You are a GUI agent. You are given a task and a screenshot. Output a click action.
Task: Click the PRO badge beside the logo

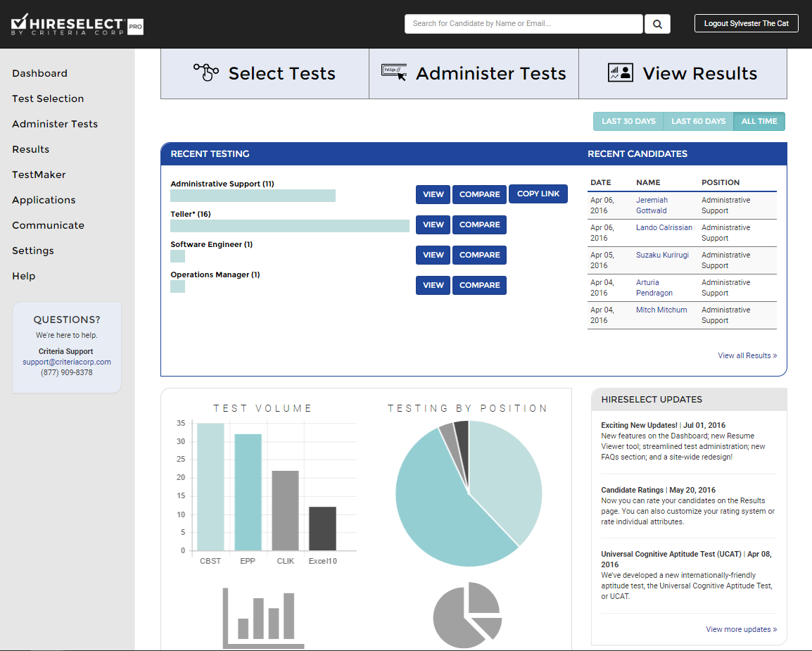click(134, 27)
